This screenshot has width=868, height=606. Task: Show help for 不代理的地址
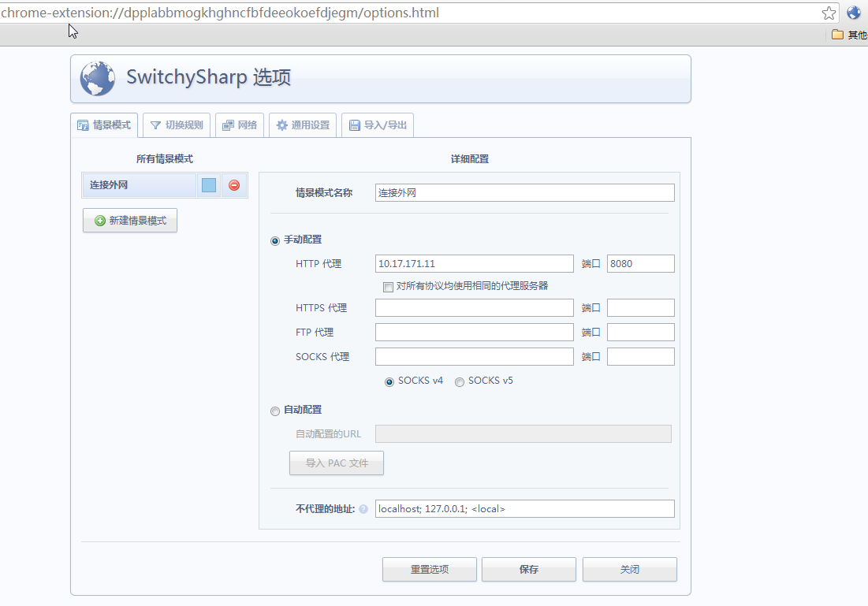coord(363,509)
